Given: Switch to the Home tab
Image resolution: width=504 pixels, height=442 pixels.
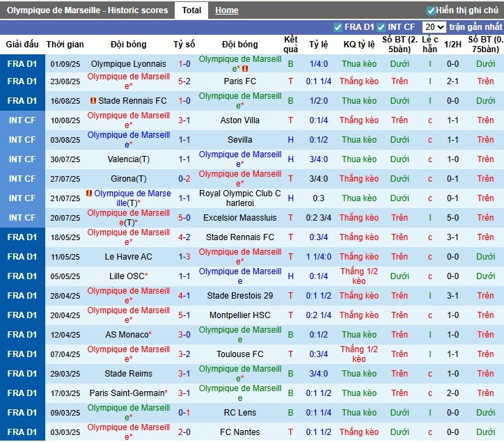Looking at the screenshot, I should [226, 10].
